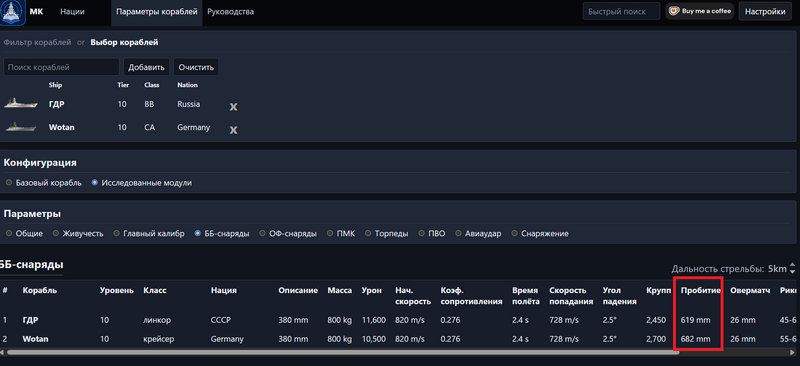Adjust Дальность стрельбы 5km stepper arrows
Viewport: 800px width, 366px height.
[x=792, y=269]
